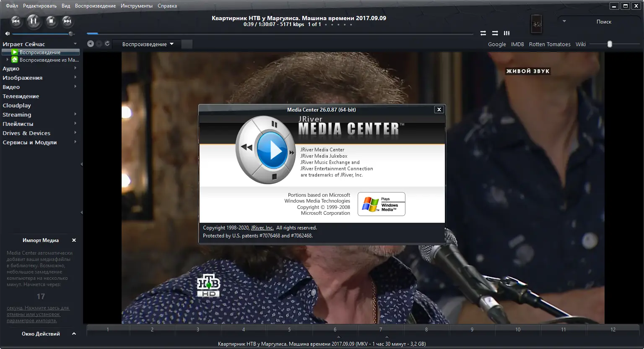644x349 pixels.
Task: Close the Импорт Медиа panel
Action: point(74,240)
